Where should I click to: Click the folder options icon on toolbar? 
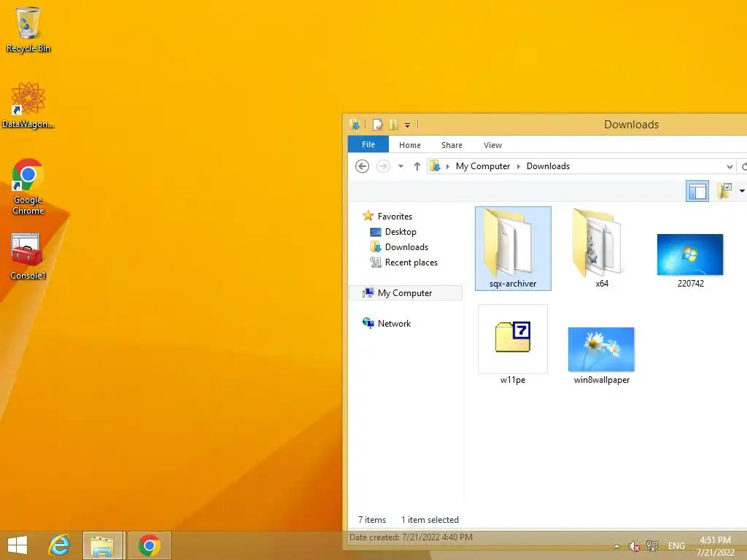(x=724, y=191)
